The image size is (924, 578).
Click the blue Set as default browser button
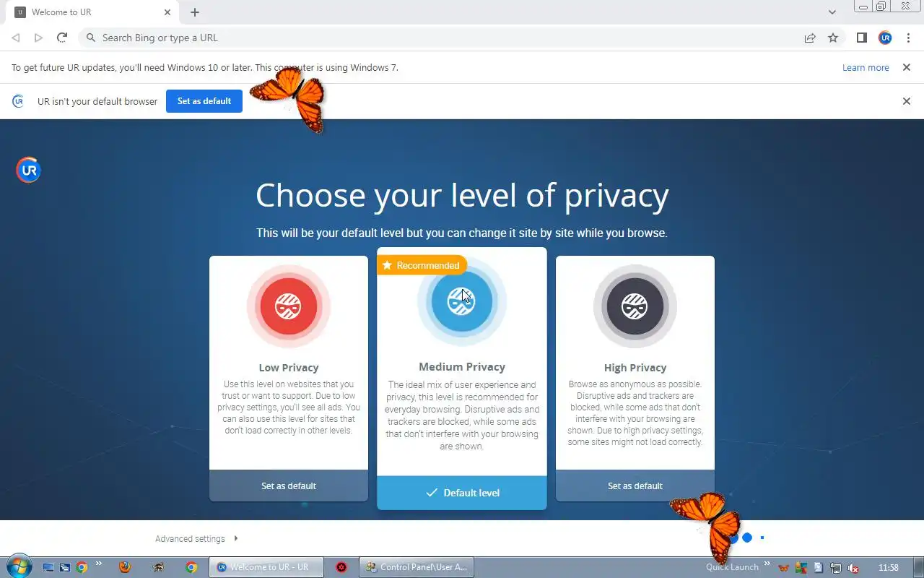[x=204, y=101]
